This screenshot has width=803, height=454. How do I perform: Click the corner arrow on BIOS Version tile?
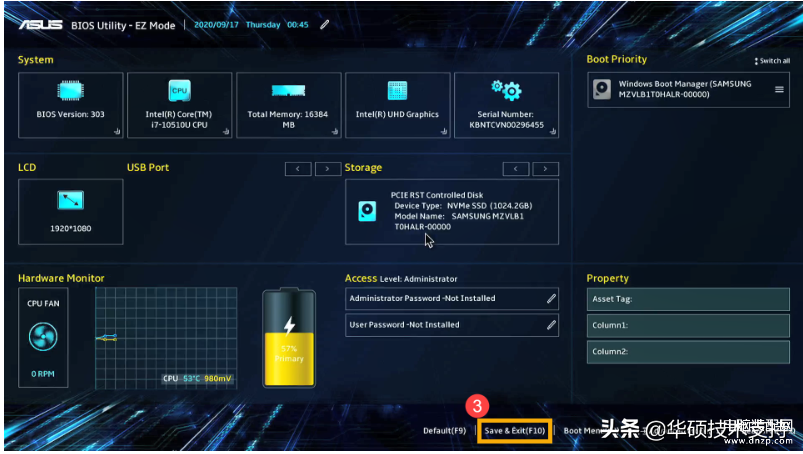117,132
